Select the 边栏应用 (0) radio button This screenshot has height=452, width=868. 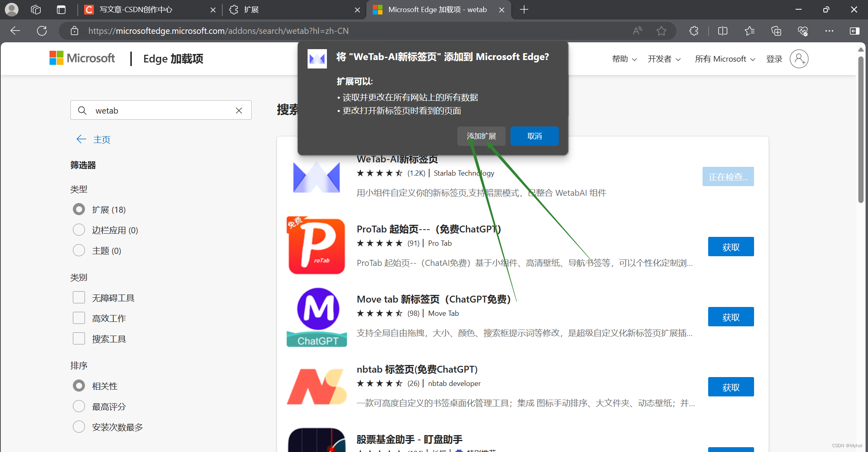tap(79, 230)
